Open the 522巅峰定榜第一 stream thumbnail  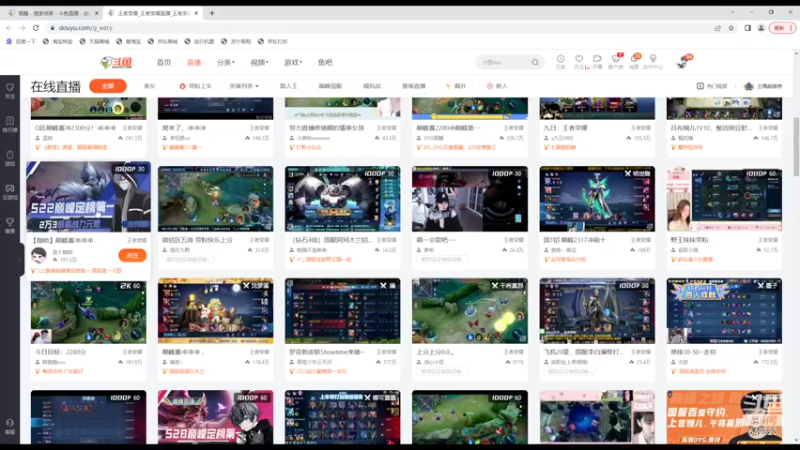click(x=88, y=197)
